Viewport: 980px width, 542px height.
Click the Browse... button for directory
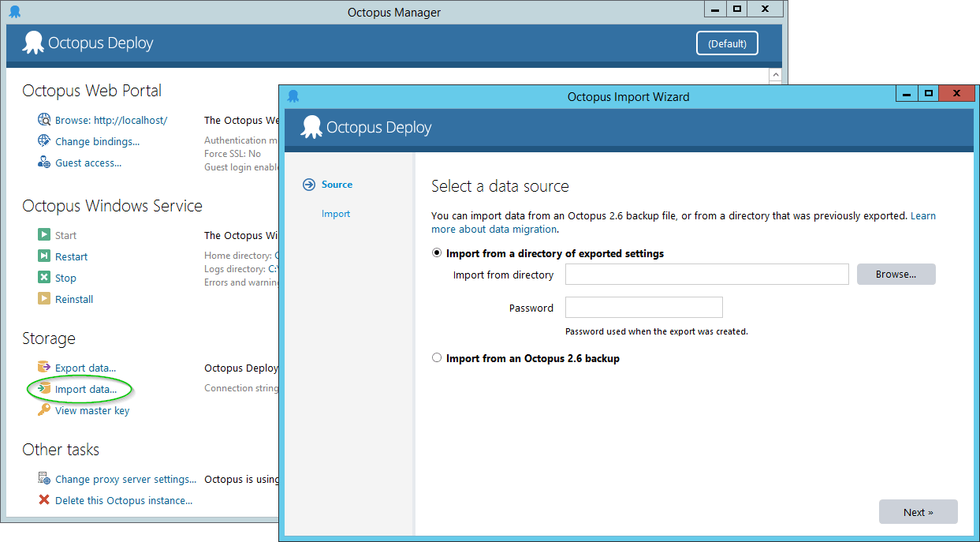pos(896,275)
